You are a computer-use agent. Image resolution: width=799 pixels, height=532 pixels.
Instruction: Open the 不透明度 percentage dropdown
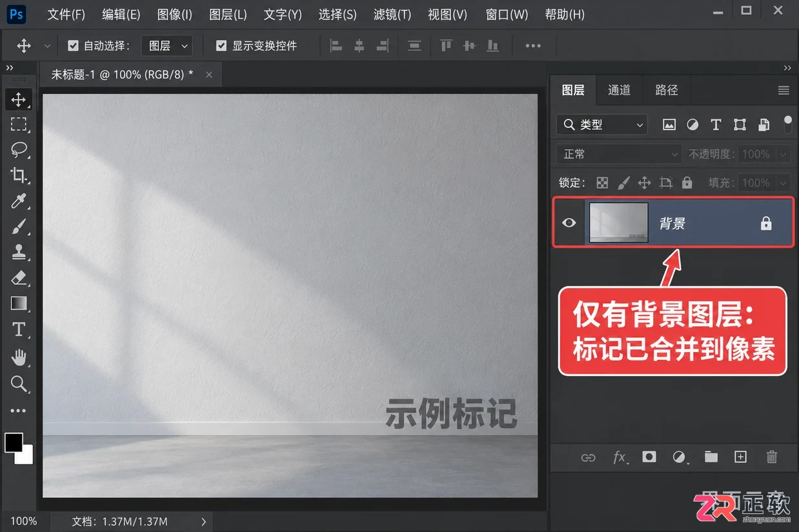tap(784, 154)
